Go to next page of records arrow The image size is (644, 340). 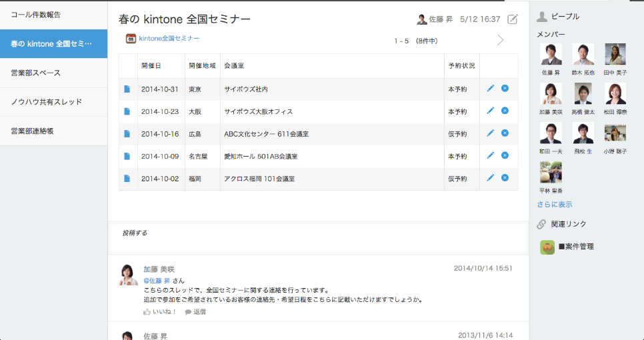click(500, 40)
